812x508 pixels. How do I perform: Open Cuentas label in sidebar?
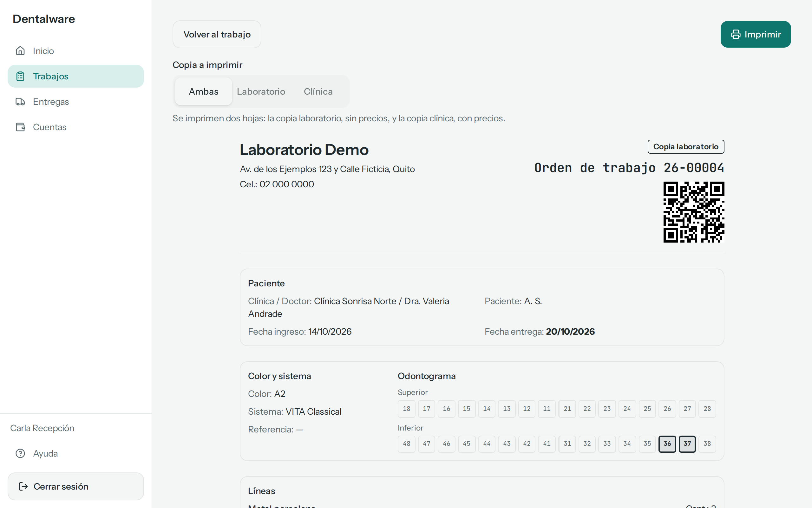[x=50, y=127]
